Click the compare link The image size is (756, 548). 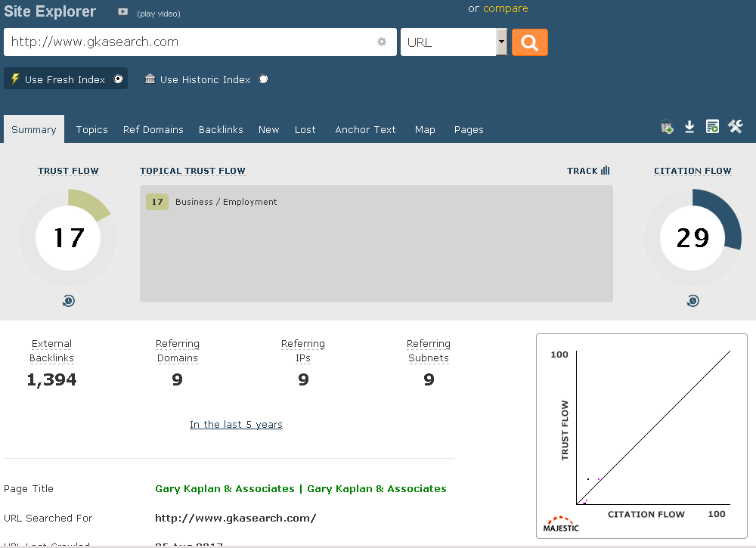505,9
